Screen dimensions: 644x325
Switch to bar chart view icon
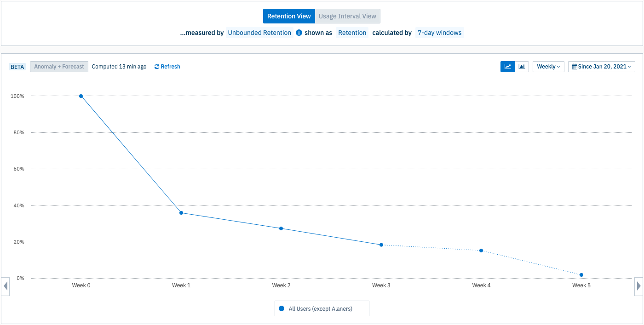(522, 67)
